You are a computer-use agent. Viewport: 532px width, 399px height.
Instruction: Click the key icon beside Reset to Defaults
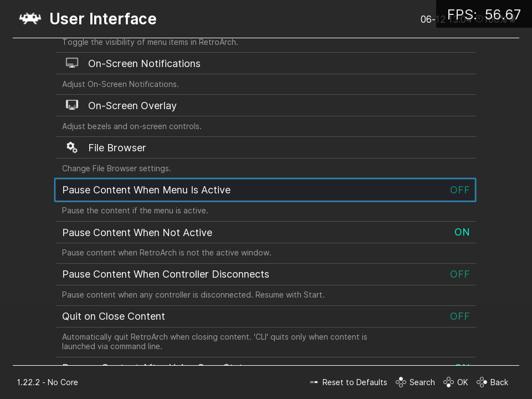point(314,382)
